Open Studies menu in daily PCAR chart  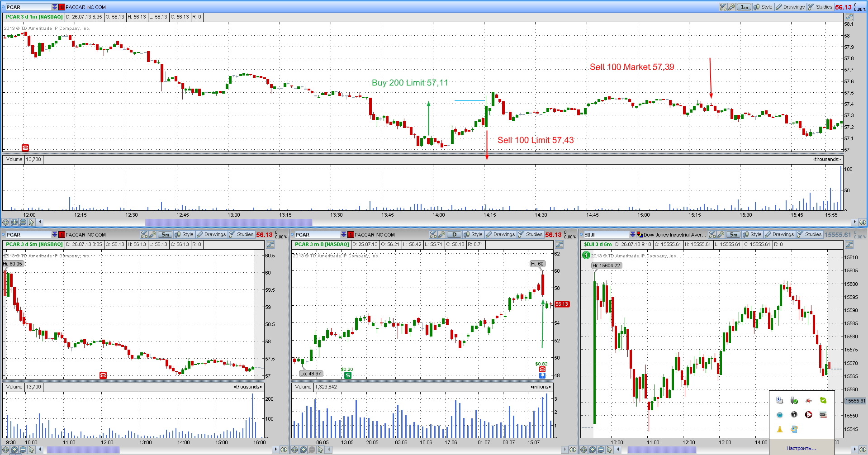pyautogui.click(x=530, y=234)
